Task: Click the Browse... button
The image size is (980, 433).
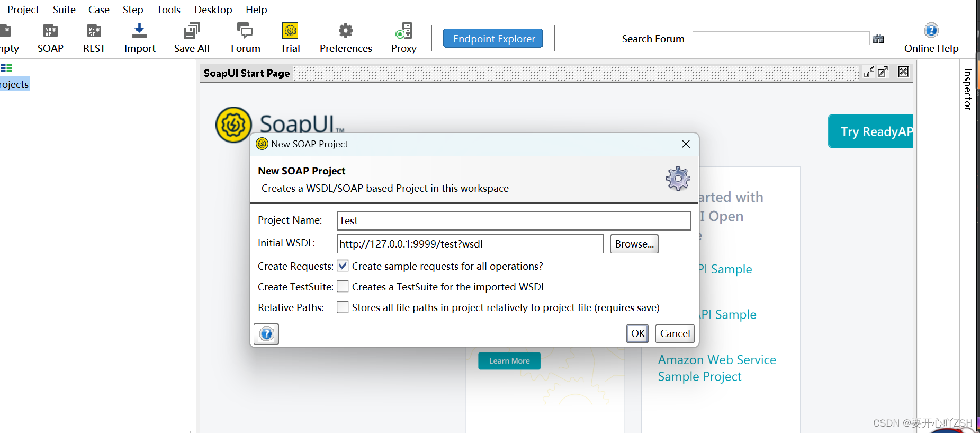Action: 634,244
